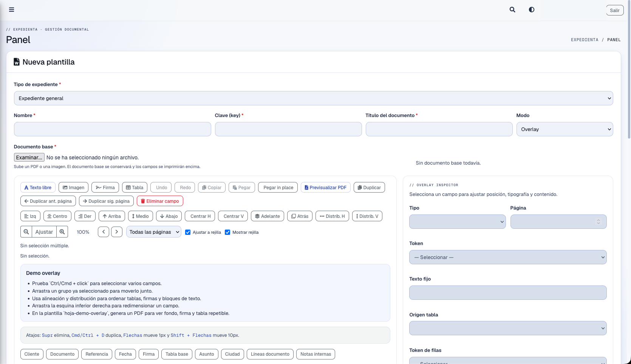Screen dimensions: 631x364
Task: Click the Notas internas token chip
Action: click(x=315, y=354)
